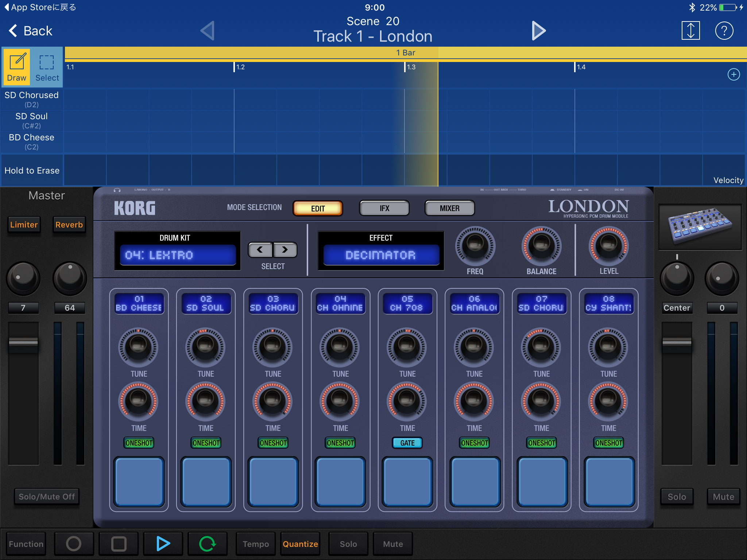Open the DECIMATOR effect selector

click(381, 255)
